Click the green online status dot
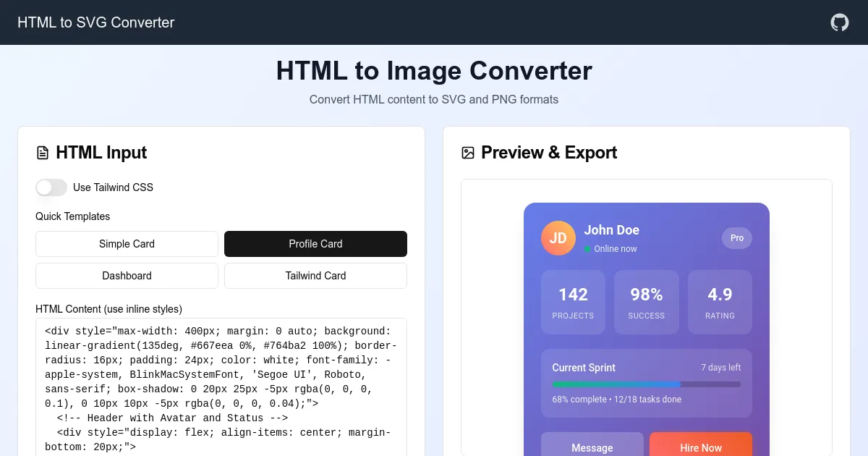This screenshot has height=456, width=868. (x=587, y=248)
